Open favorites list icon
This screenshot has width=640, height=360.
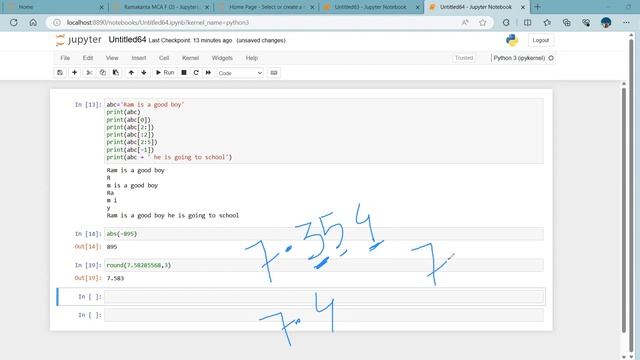pyautogui.click(x=547, y=22)
